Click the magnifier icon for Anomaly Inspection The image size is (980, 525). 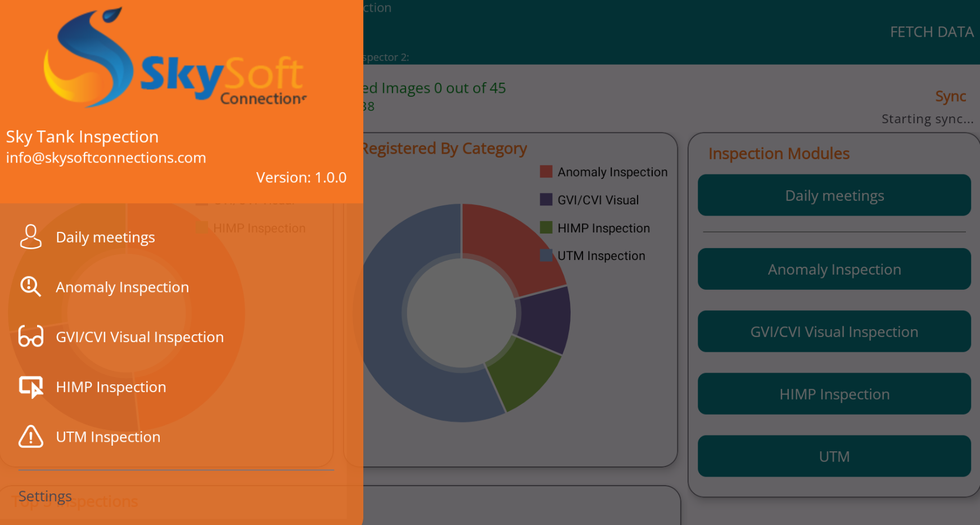[30, 287]
